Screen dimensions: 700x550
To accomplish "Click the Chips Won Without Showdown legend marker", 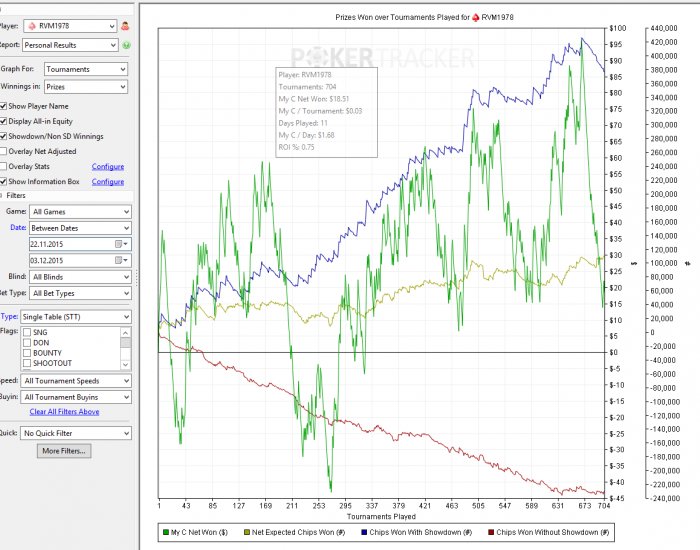I will (x=490, y=534).
